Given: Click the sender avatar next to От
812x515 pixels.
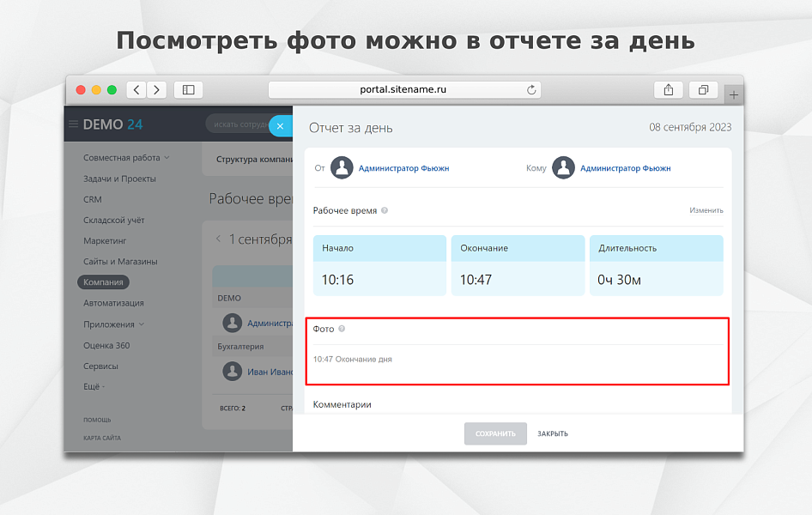Looking at the screenshot, I should coord(342,167).
